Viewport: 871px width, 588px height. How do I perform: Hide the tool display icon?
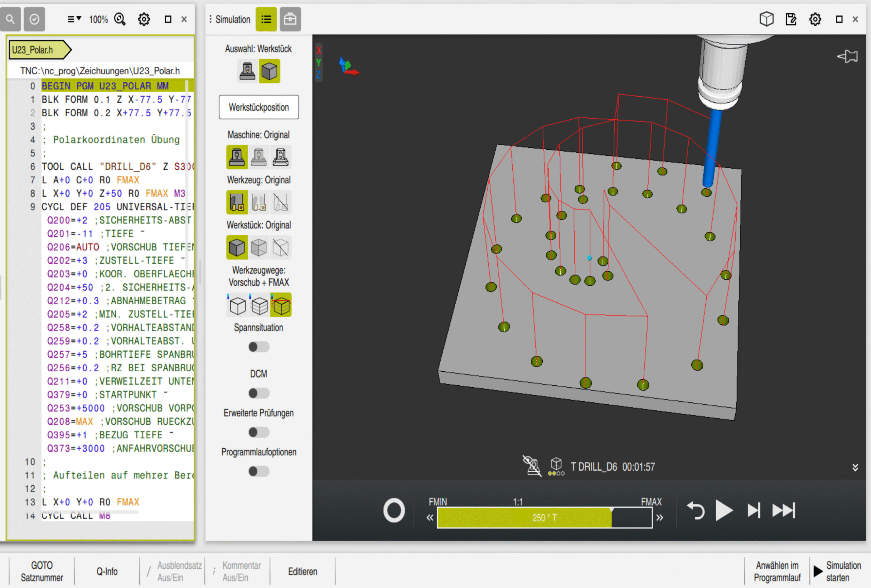point(281,202)
